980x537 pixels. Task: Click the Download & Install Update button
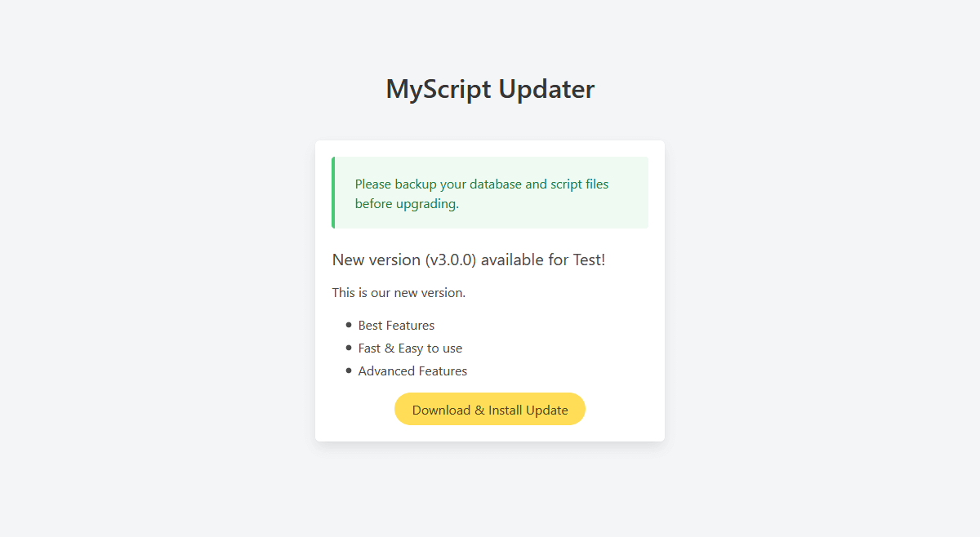click(490, 410)
